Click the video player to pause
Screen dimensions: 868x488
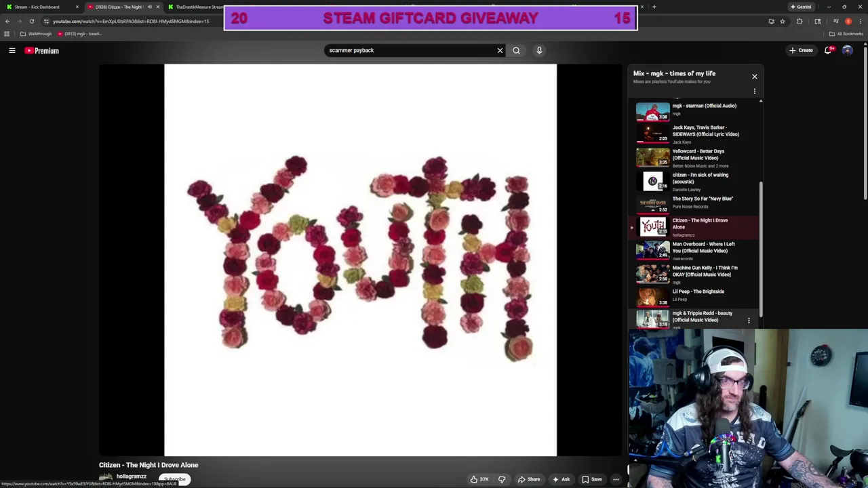(360, 260)
